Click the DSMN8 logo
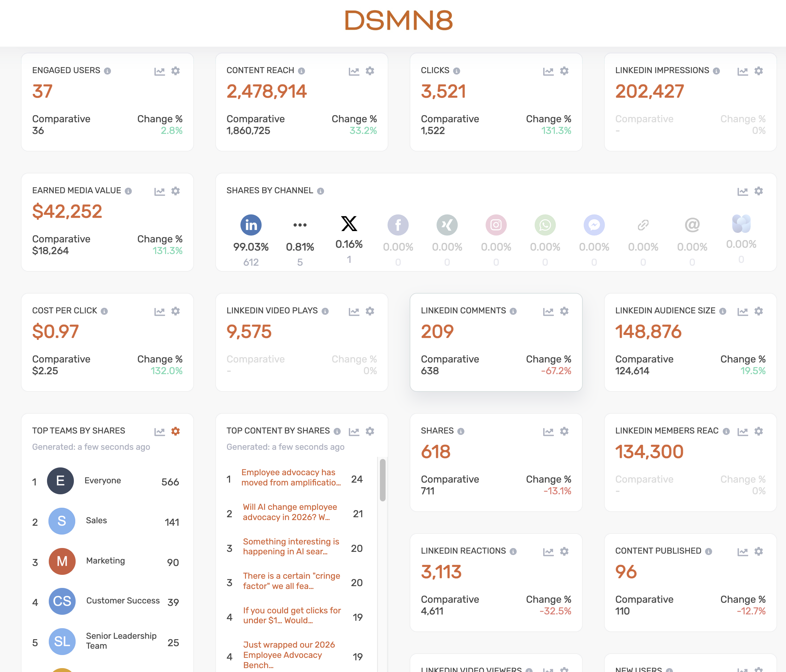 point(398,20)
